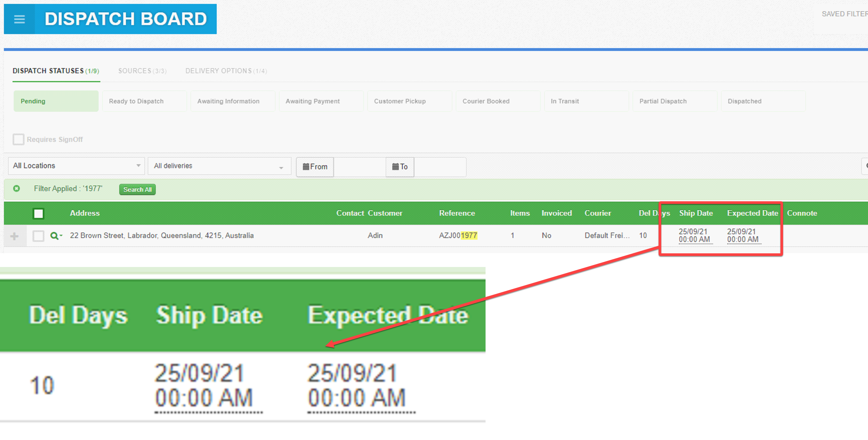
Task: Open the All deliveries dropdown
Action: (x=219, y=166)
